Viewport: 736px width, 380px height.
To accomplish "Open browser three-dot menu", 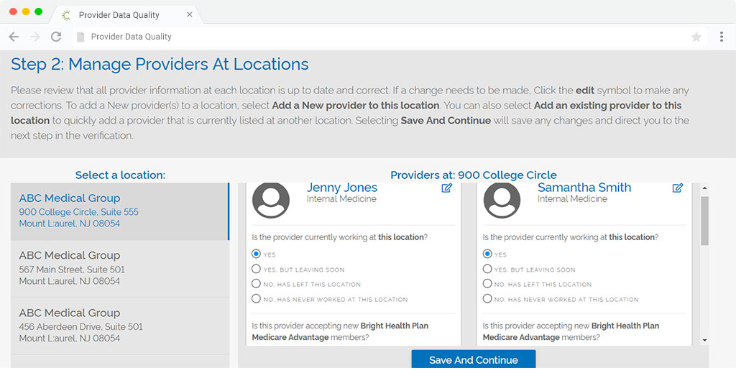I will coord(721,37).
